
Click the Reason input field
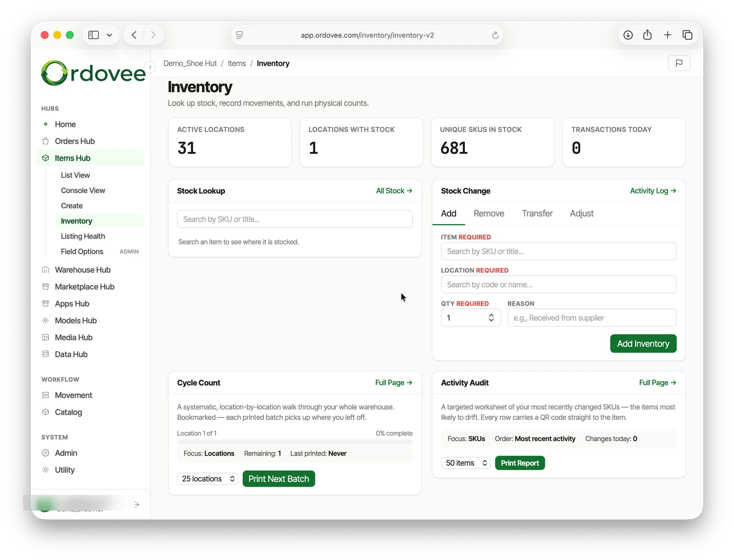[592, 318]
